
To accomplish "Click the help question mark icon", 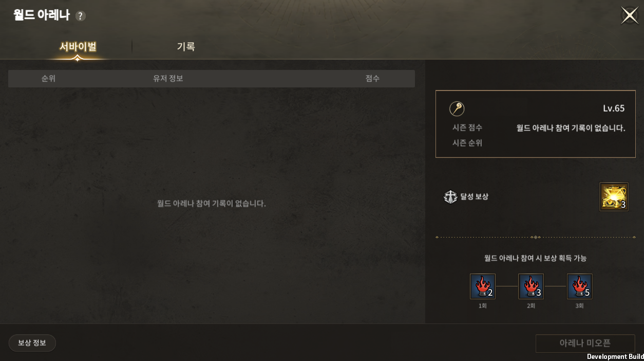I will 81,16.
